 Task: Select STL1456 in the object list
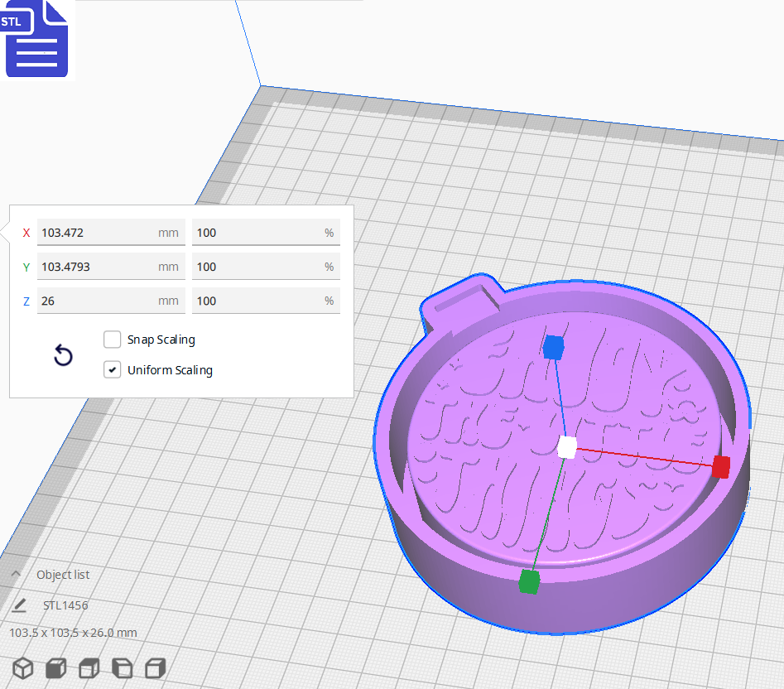point(64,605)
